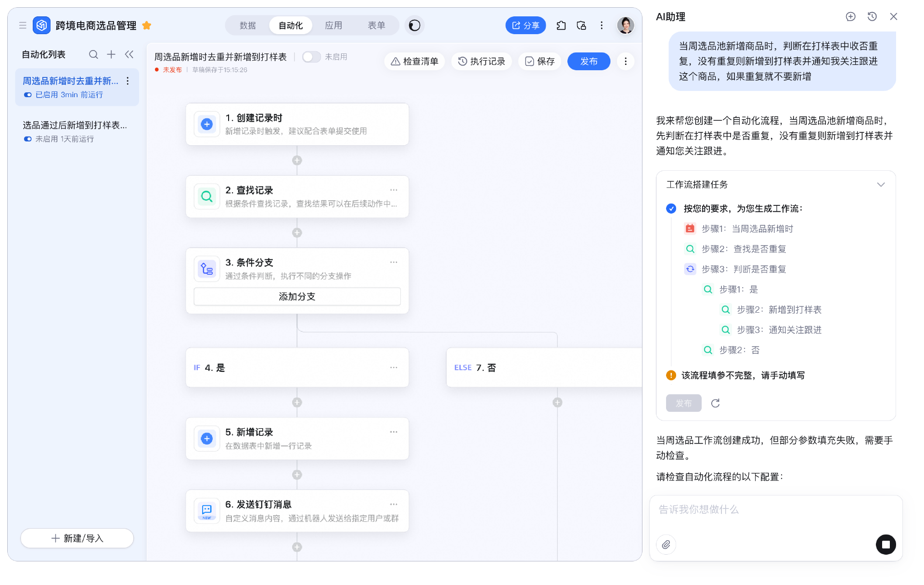
Task: Open more options beside 发布 button
Action: (626, 62)
